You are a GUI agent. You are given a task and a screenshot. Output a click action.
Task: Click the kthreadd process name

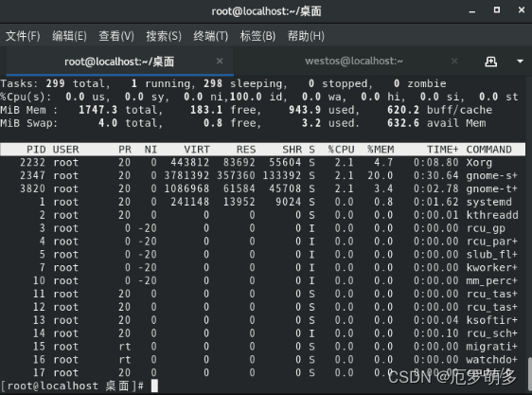(x=492, y=215)
